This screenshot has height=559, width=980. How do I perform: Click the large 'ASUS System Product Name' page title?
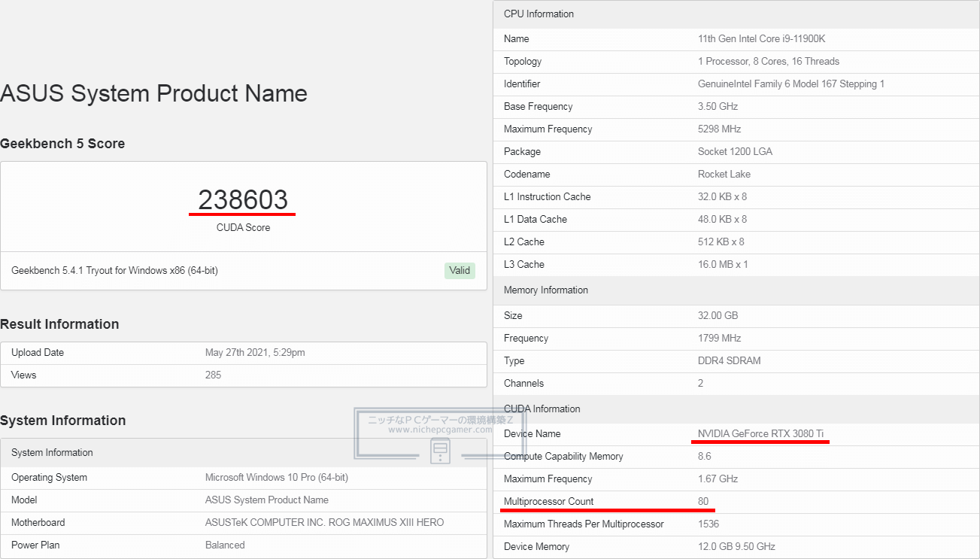153,93
